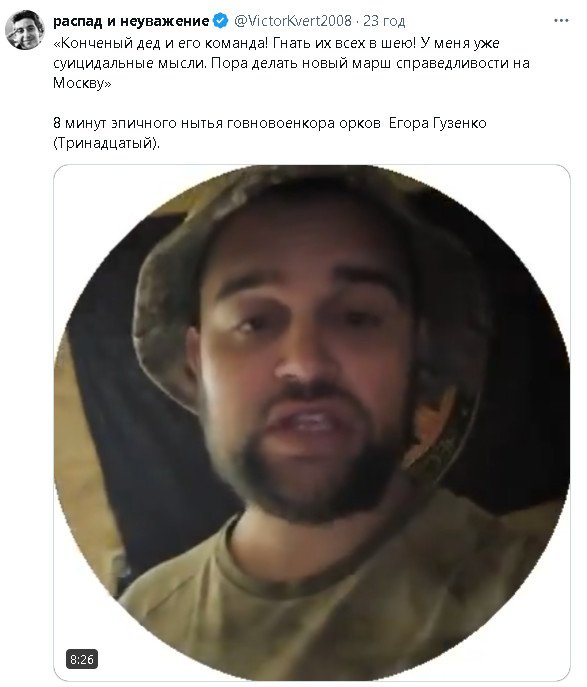Screen dimensions: 587x687
Task: Click the 8:26 video duration badge
Action: pyautogui.click(x=82, y=659)
